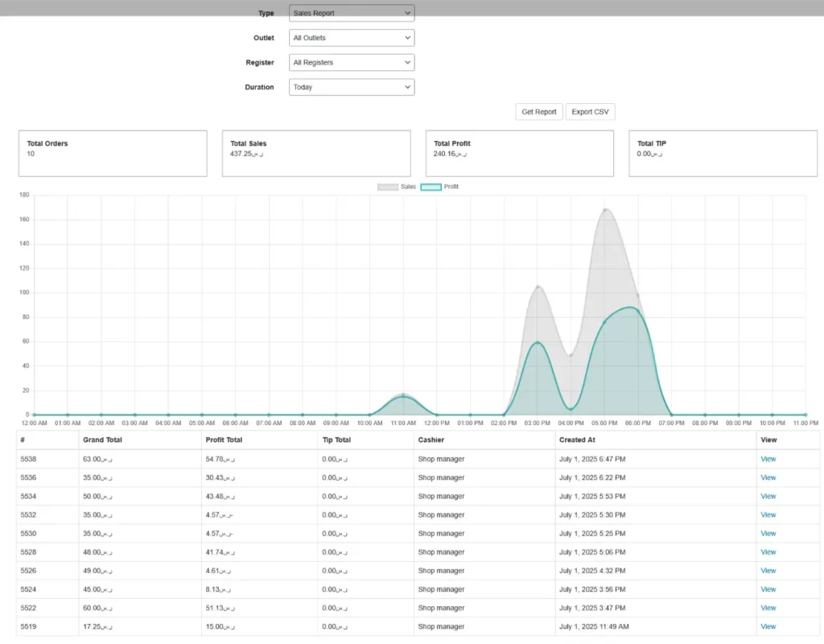Toggle the Sales legend swatch in chart

point(388,187)
